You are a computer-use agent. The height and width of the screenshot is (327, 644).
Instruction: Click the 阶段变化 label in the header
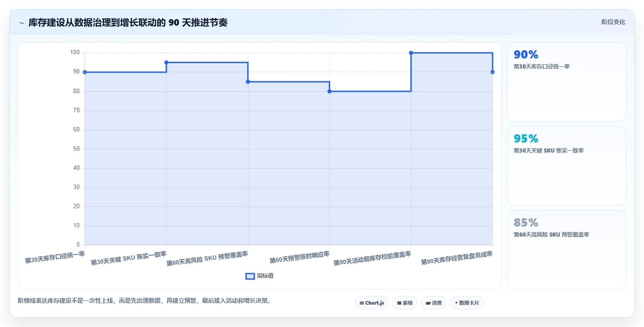coord(613,22)
